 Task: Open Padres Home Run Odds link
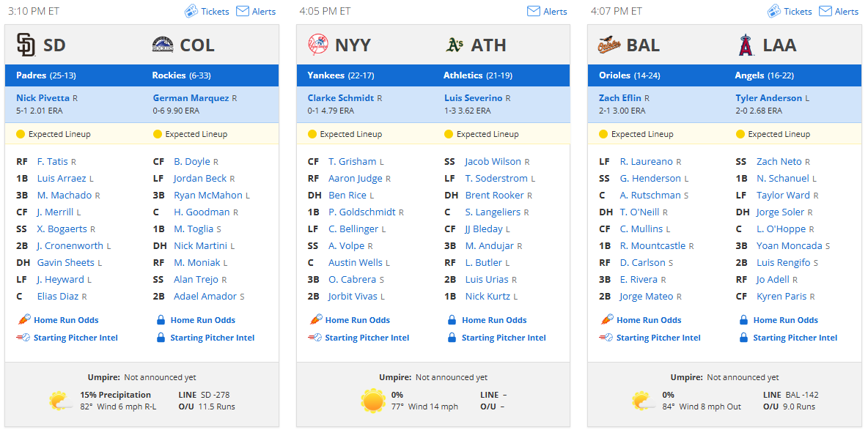tap(66, 319)
